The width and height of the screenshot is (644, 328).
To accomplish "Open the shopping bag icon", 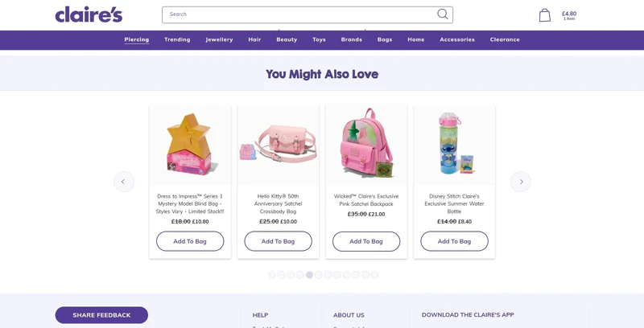I will point(545,15).
